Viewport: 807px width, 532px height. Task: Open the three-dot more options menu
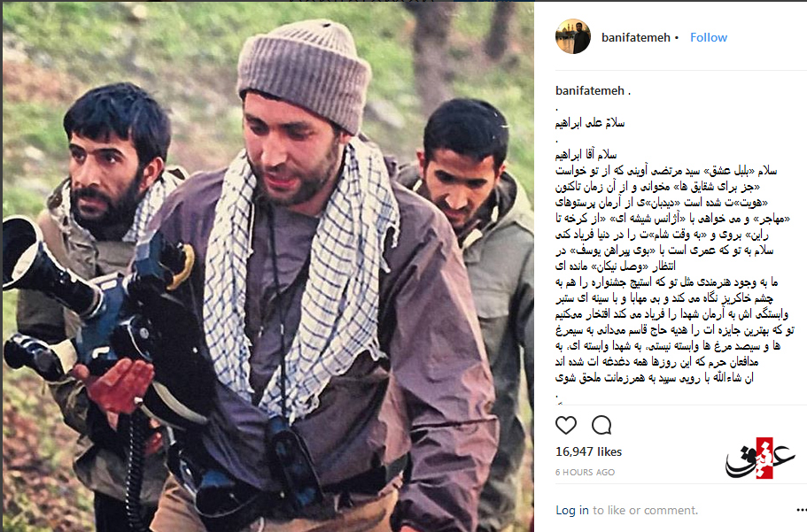pos(801,510)
